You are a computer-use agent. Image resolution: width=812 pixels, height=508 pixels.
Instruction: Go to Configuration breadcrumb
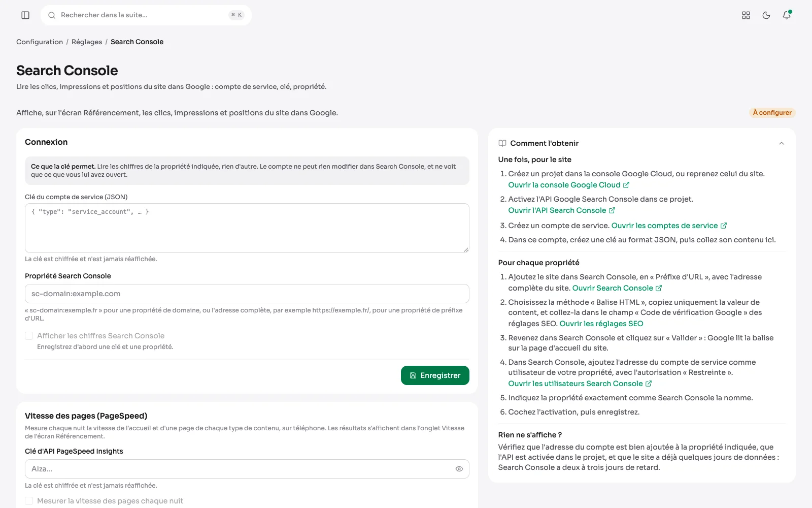tap(40, 42)
